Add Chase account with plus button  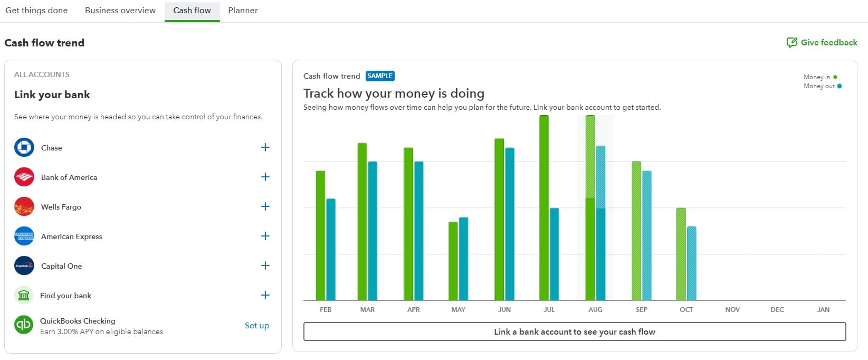265,148
